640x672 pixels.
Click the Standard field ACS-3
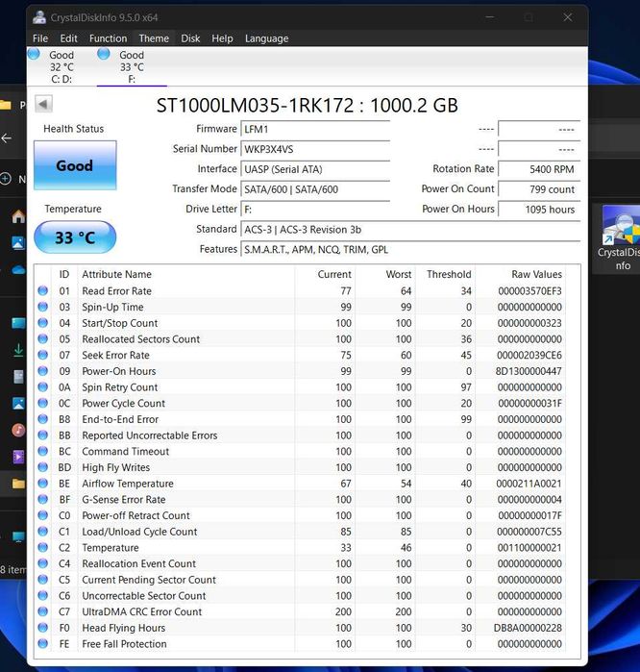[x=410, y=230]
